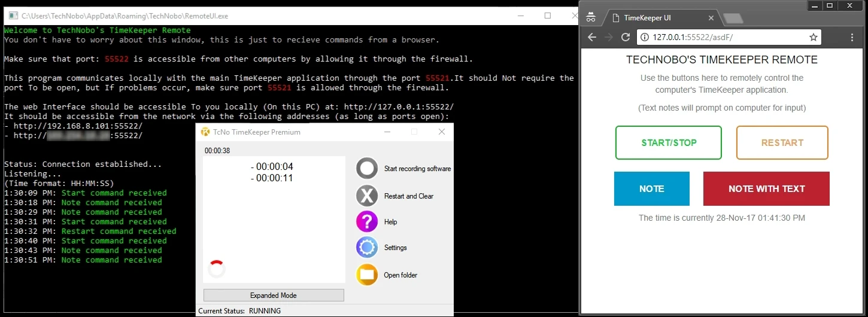
Task: Click the browser back arrow
Action: coord(592,37)
